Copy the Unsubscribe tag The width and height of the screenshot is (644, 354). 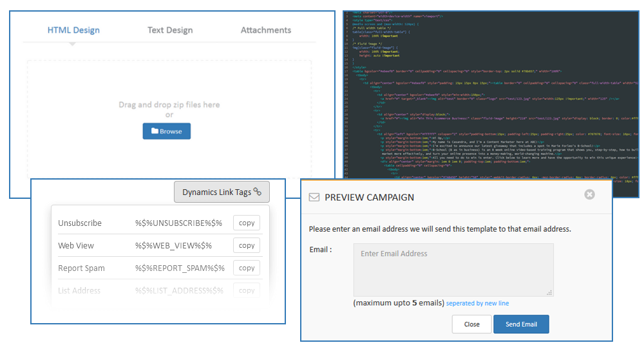pos(247,223)
